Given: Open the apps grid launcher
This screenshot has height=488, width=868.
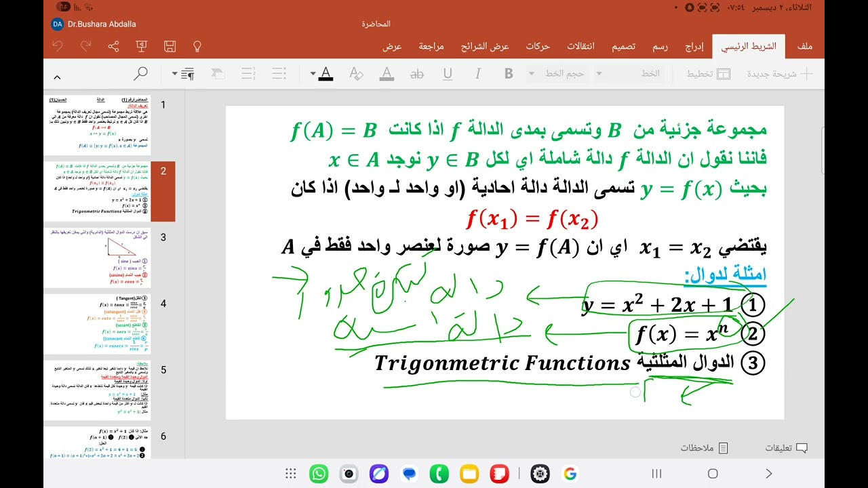Looking at the screenshot, I should (291, 474).
